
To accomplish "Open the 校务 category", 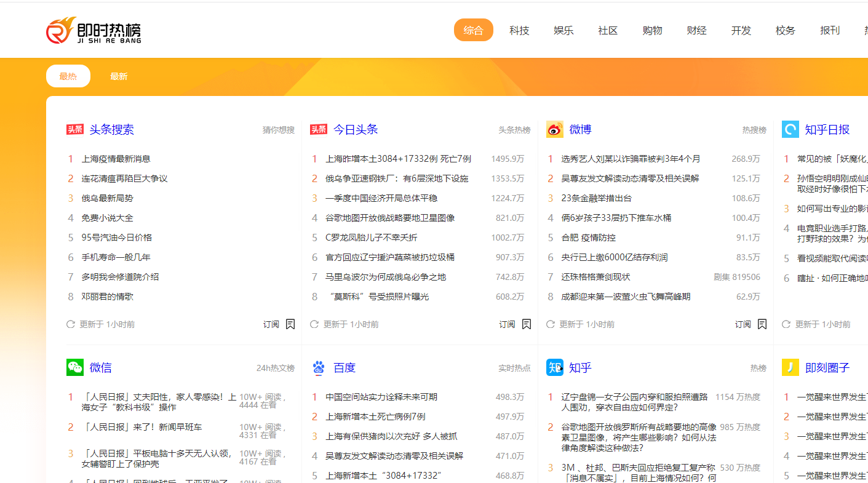I will click(785, 30).
